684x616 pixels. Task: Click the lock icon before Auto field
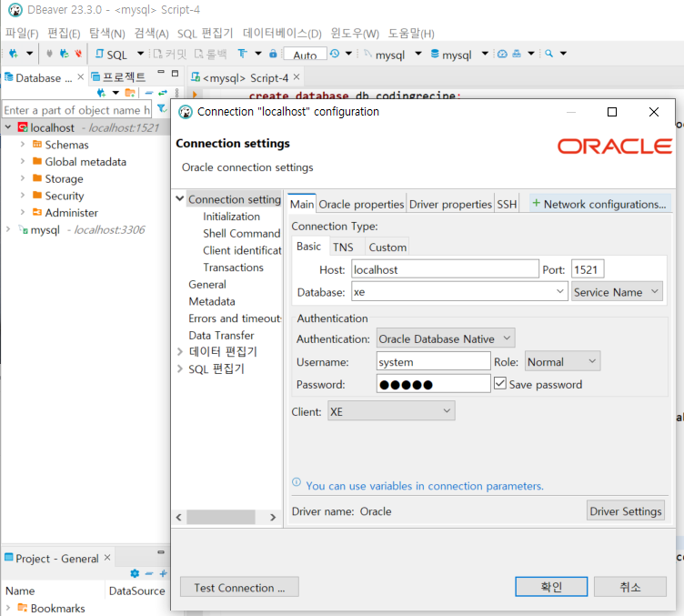pyautogui.click(x=273, y=54)
